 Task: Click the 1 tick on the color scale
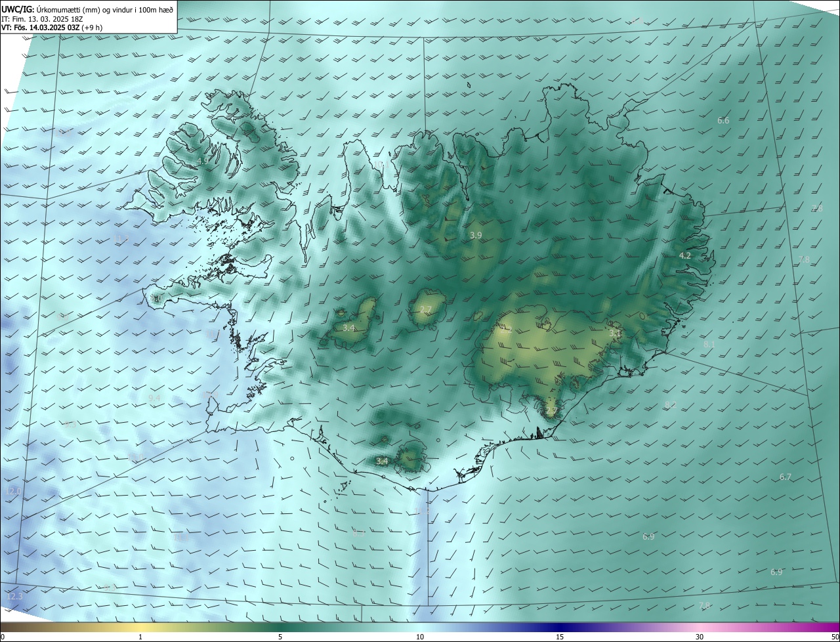point(140,637)
